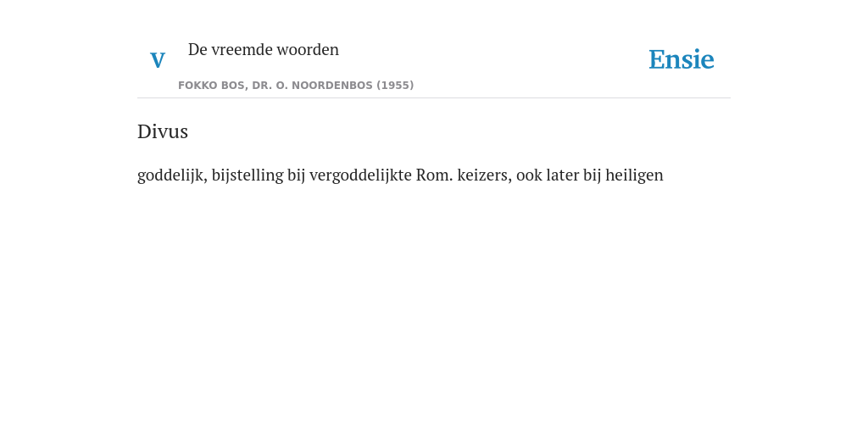Click the word ook in the definition
868x434 pixels.
[x=529, y=175]
